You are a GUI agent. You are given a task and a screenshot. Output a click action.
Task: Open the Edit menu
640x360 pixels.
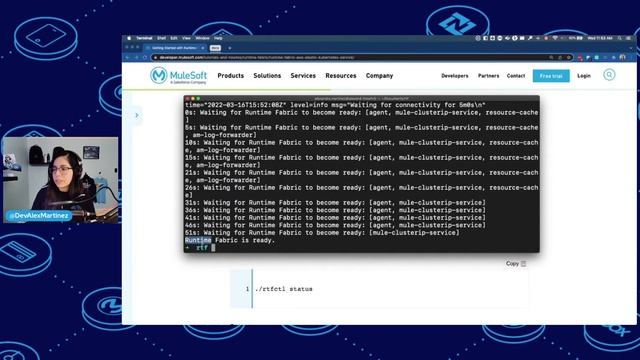174,38
